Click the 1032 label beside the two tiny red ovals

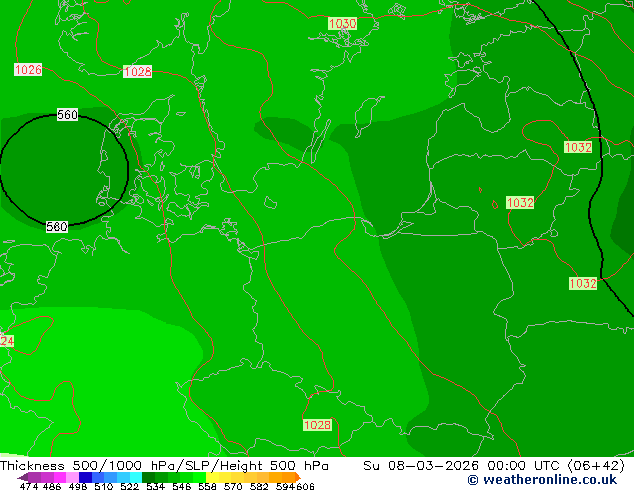[520, 202]
